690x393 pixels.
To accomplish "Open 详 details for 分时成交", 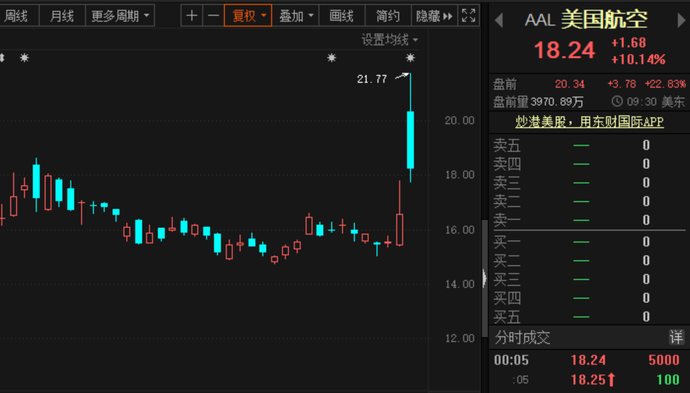I will pos(676,338).
